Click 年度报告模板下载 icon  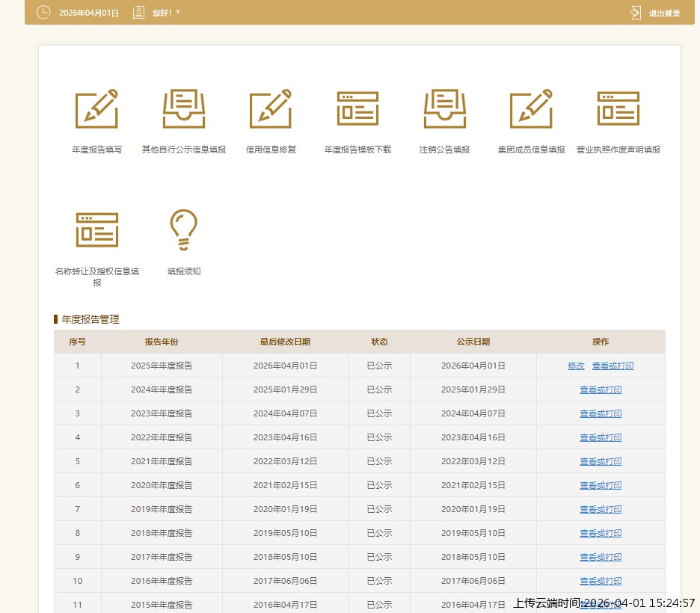[357, 109]
